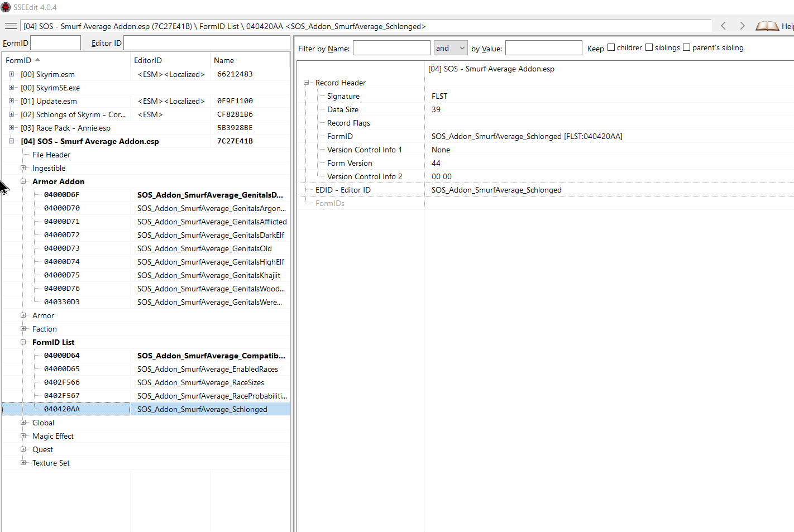
Task: Click the Skyrim.esm CRC value 66212483
Action: point(235,74)
